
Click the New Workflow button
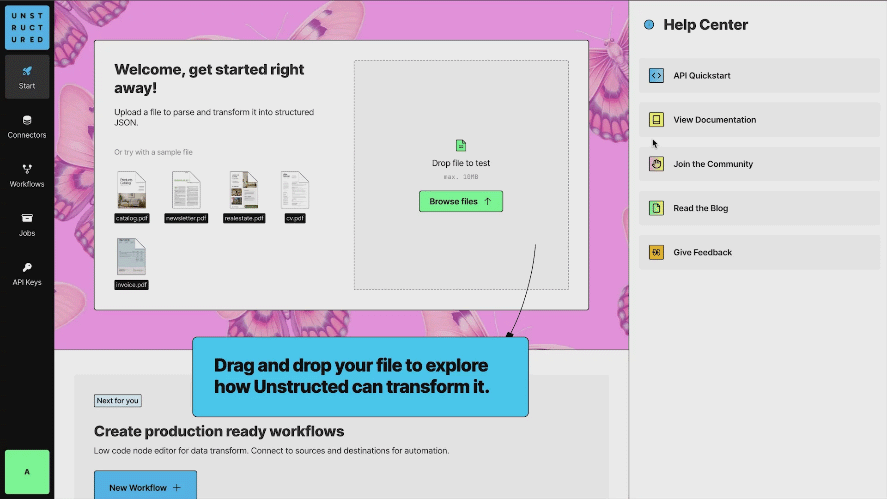pyautogui.click(x=145, y=487)
